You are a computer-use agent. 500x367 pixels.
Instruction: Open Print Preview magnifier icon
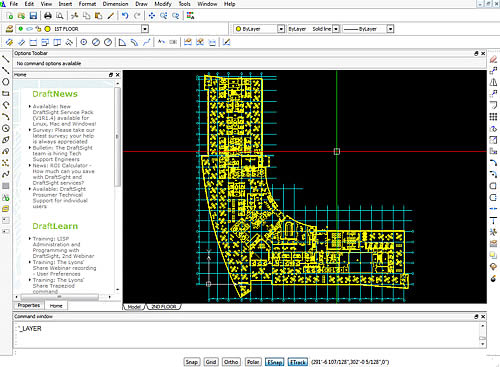point(60,16)
